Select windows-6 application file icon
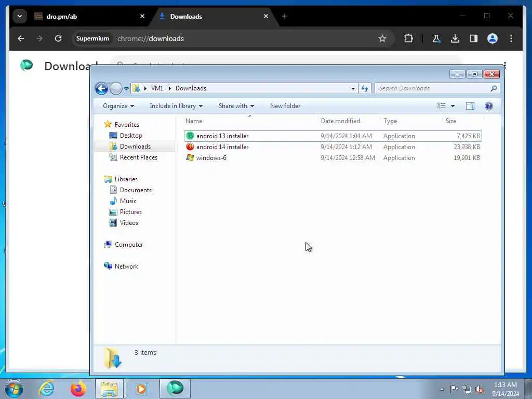Image resolution: width=532 pixels, height=399 pixels. [190, 158]
